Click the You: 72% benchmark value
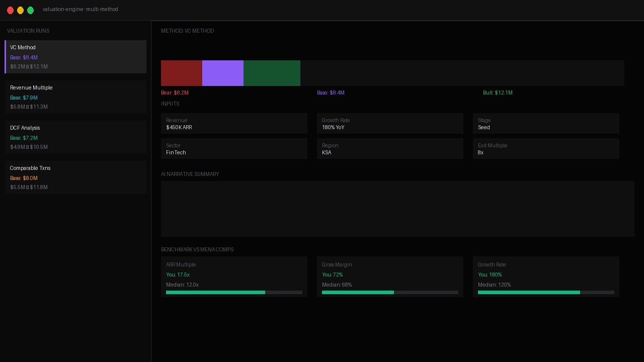Viewport: 644px width, 362px height. point(332,275)
